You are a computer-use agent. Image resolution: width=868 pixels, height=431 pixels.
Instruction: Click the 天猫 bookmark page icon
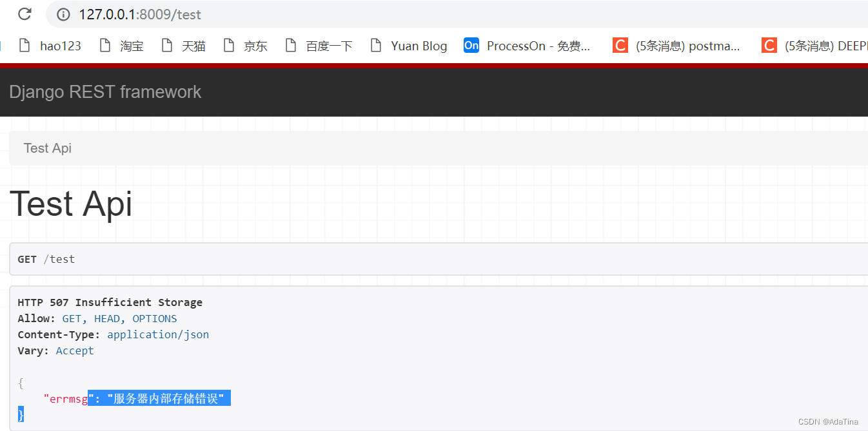point(167,45)
